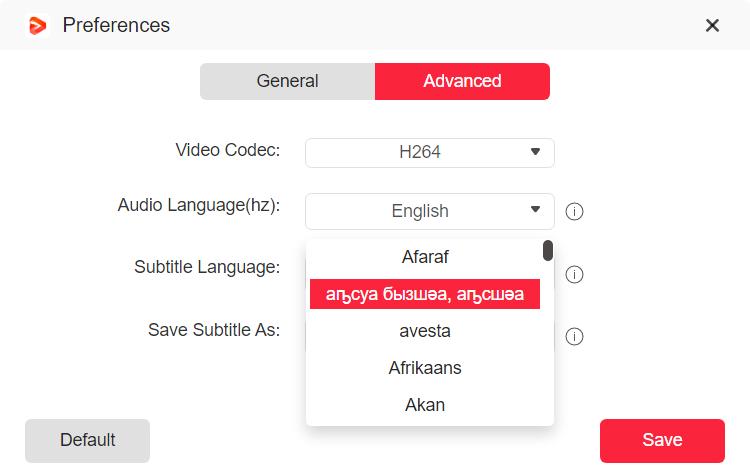Click the Subtitle Language label
The height and width of the screenshot is (475, 750).
pos(206,267)
